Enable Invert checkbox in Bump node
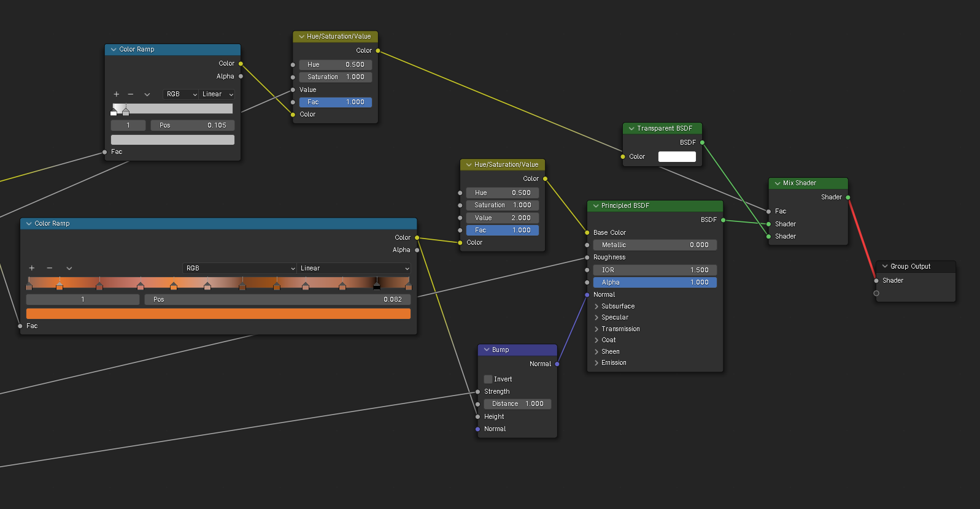The image size is (980, 509). point(488,380)
